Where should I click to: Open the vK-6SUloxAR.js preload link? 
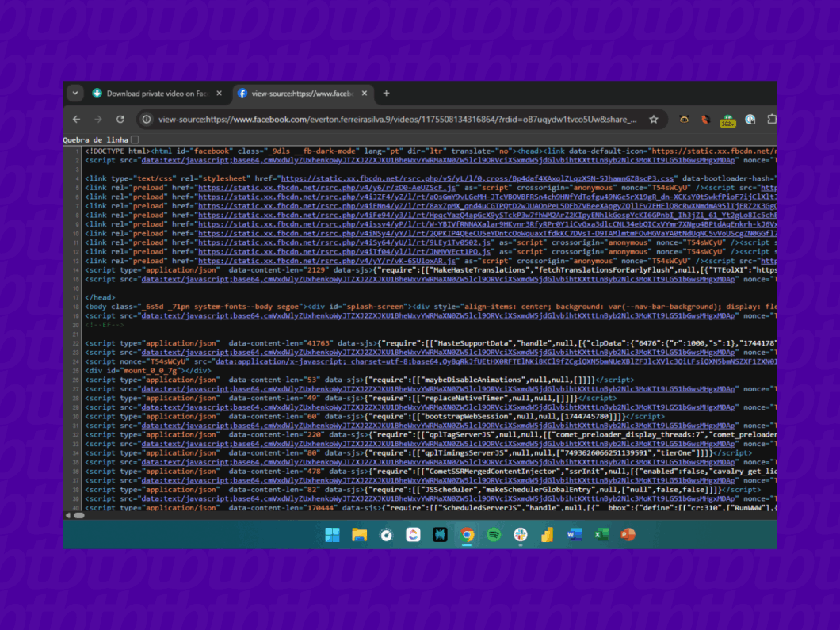327,261
